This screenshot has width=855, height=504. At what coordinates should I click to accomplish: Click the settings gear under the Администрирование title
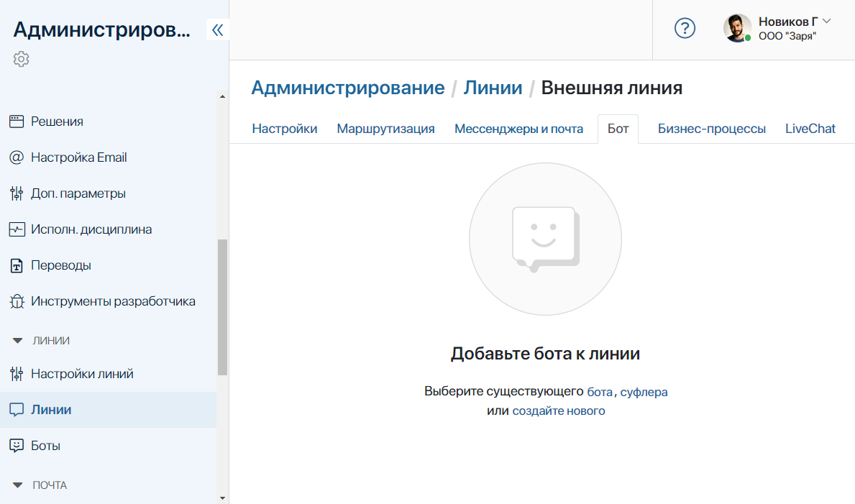coord(21,59)
